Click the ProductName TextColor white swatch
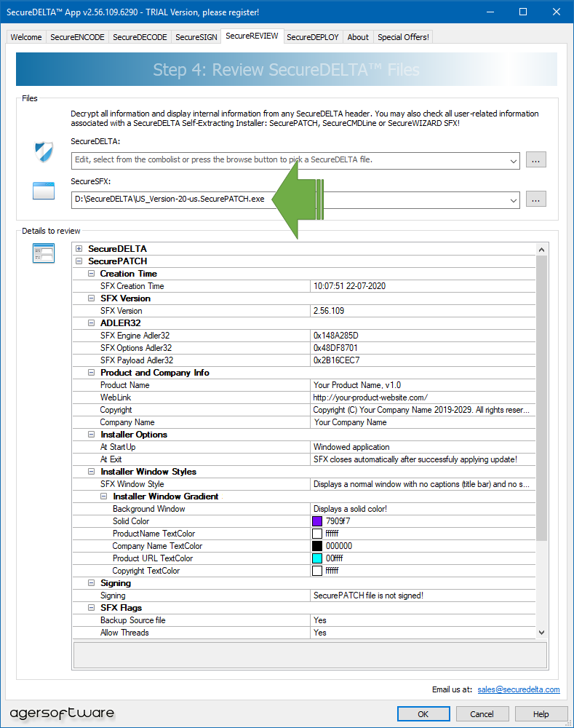574x728 pixels. click(x=317, y=534)
